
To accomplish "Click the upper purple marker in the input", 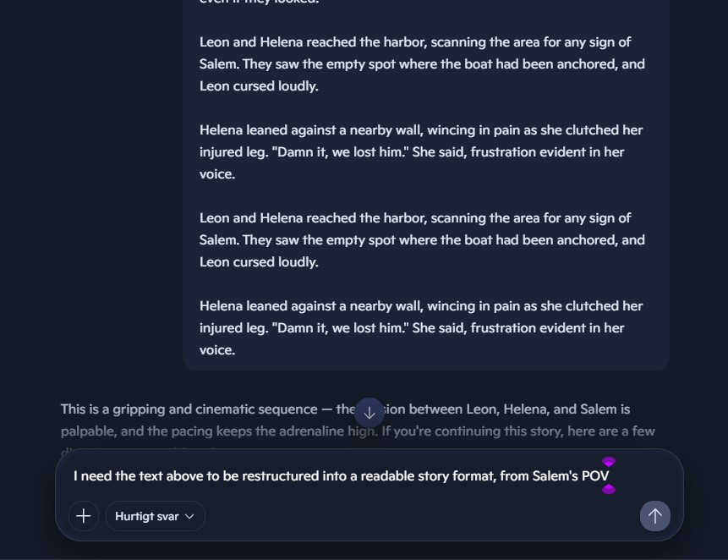I will [x=608, y=462].
